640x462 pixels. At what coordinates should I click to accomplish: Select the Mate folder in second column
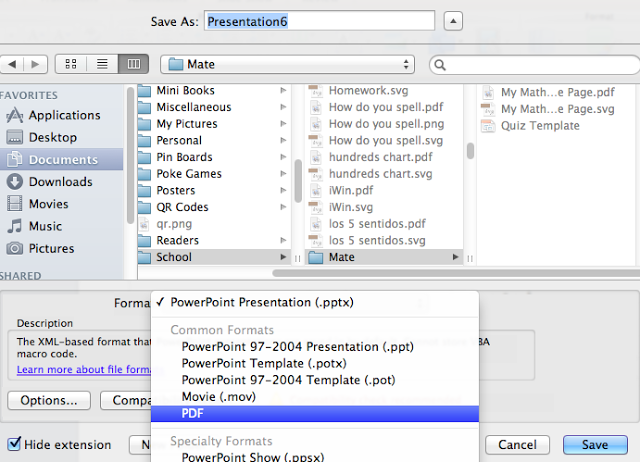click(384, 257)
